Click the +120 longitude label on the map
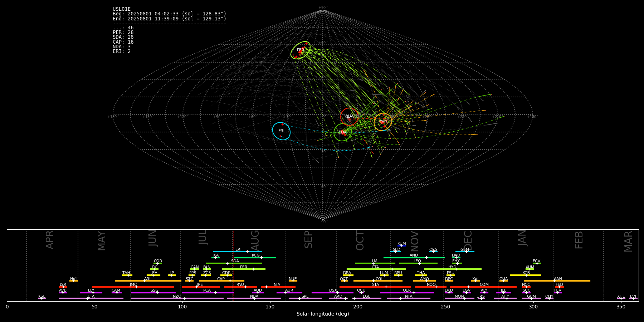 (x=182, y=117)
